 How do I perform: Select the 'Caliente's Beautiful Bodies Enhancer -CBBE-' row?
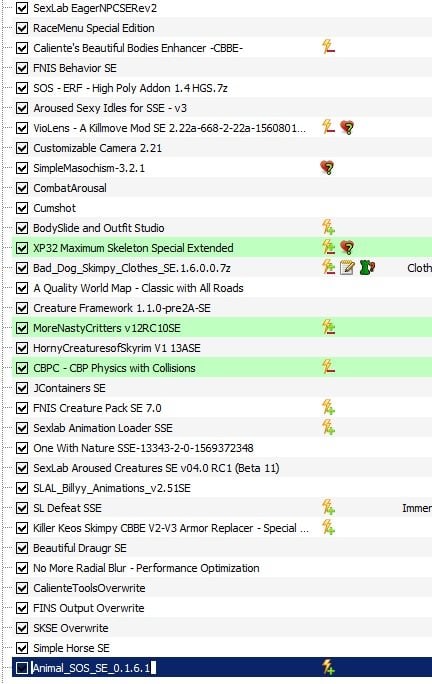point(222,48)
